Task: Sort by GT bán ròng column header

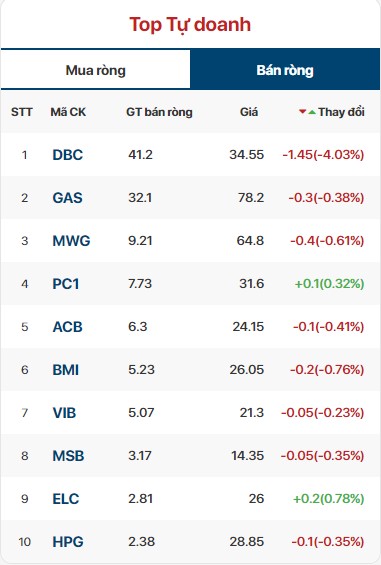Action: (x=159, y=112)
